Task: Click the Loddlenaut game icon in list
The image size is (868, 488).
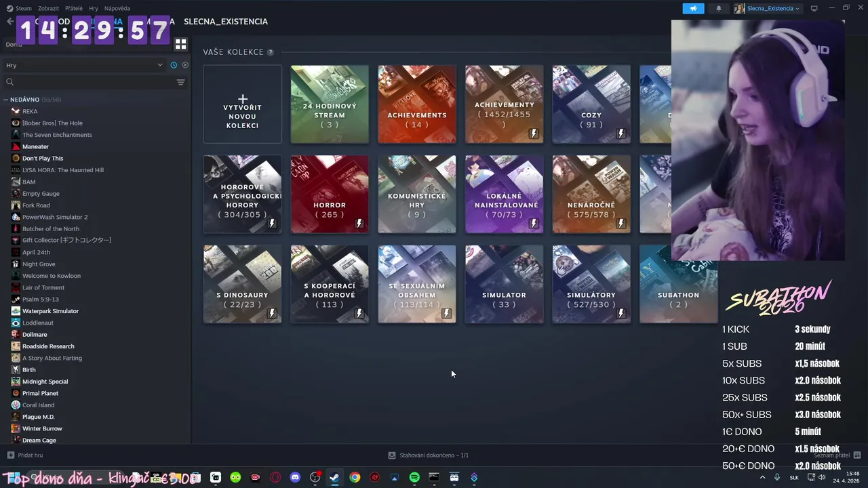Action: click(x=16, y=323)
